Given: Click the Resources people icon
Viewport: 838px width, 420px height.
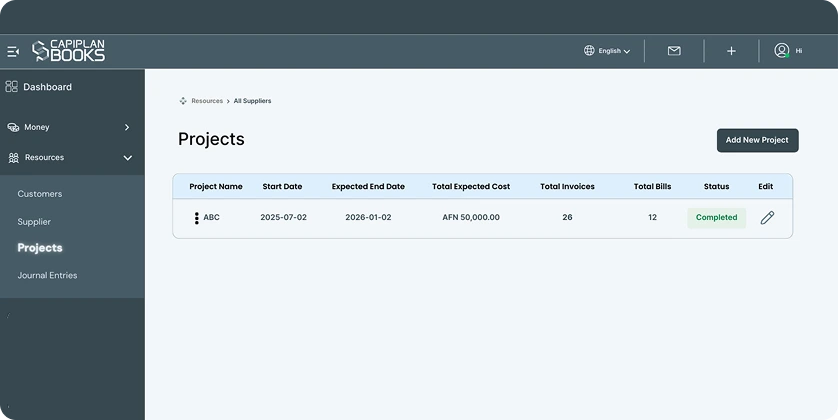Looking at the screenshot, I should click(13, 158).
